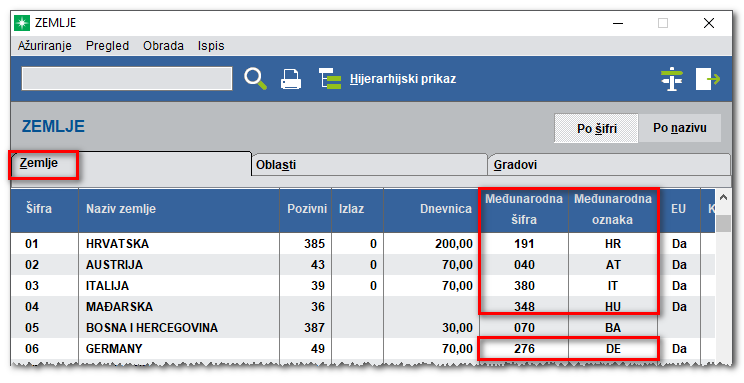
Task: Click the scrollbar up arrow
Action: (723, 197)
